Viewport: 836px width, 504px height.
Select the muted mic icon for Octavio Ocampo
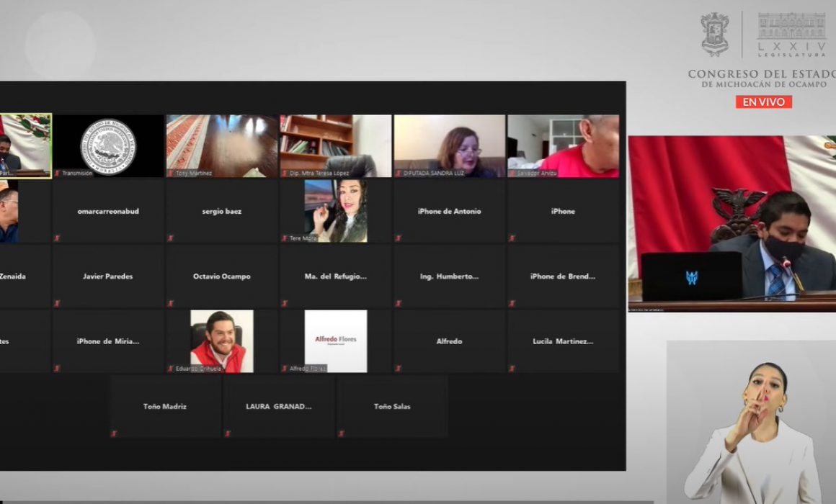click(x=171, y=303)
